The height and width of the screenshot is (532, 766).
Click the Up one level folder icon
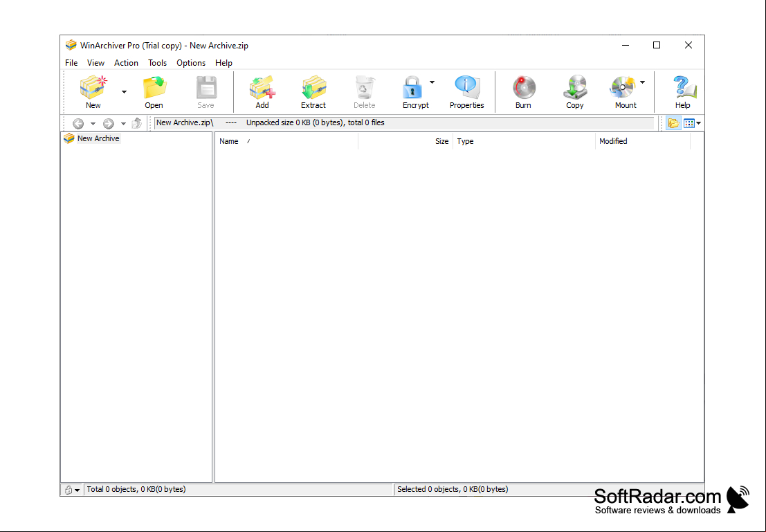click(x=137, y=123)
